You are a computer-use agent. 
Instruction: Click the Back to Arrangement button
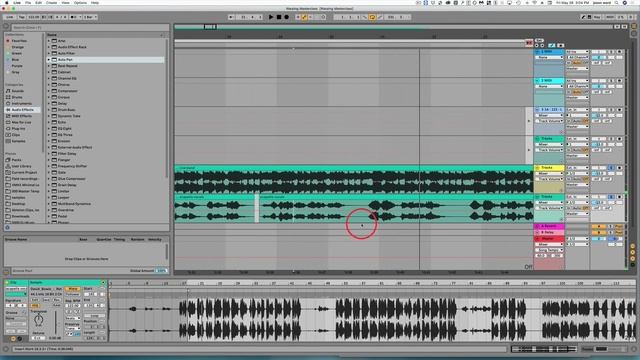[529, 42]
